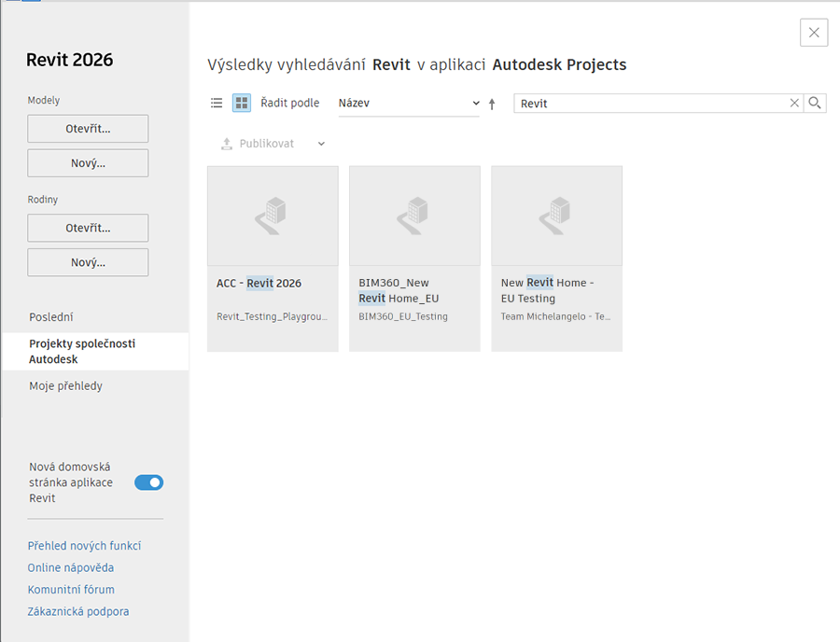Image resolution: width=840 pixels, height=642 pixels.
Task: Click the BIM360_New Revit Home_EU title
Action: point(399,291)
